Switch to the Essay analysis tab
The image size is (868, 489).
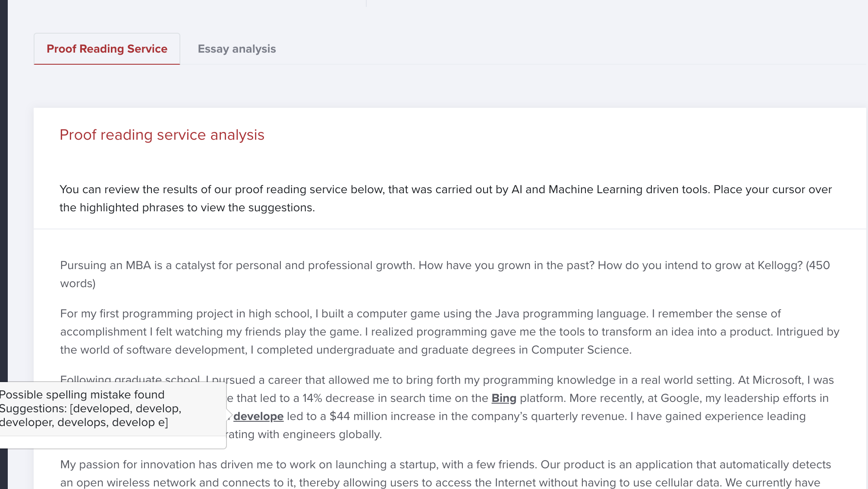pos(236,49)
